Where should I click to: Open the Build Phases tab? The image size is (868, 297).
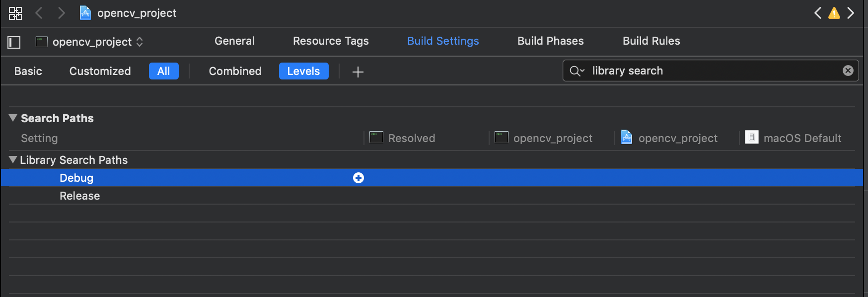click(x=551, y=41)
